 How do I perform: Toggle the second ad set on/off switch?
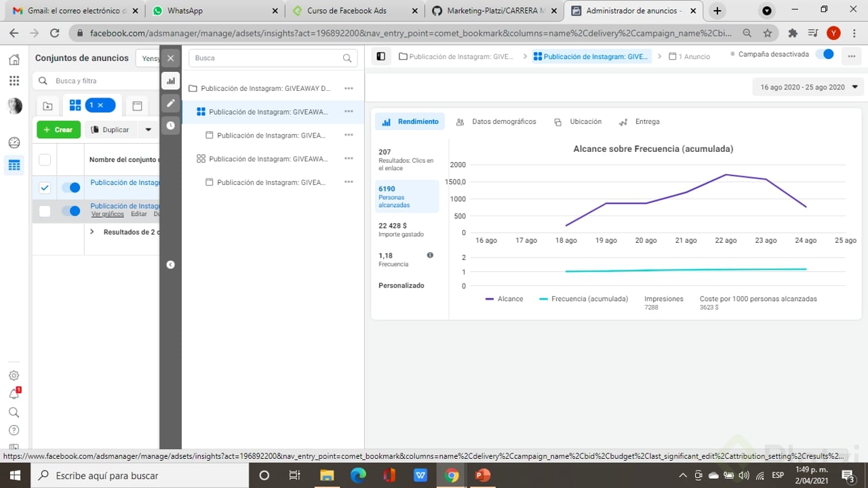(x=71, y=211)
